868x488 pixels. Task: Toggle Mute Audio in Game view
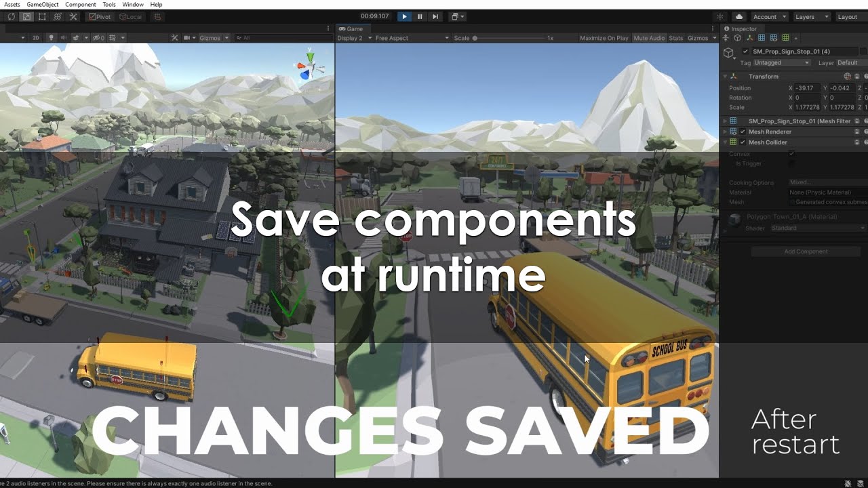click(x=649, y=38)
